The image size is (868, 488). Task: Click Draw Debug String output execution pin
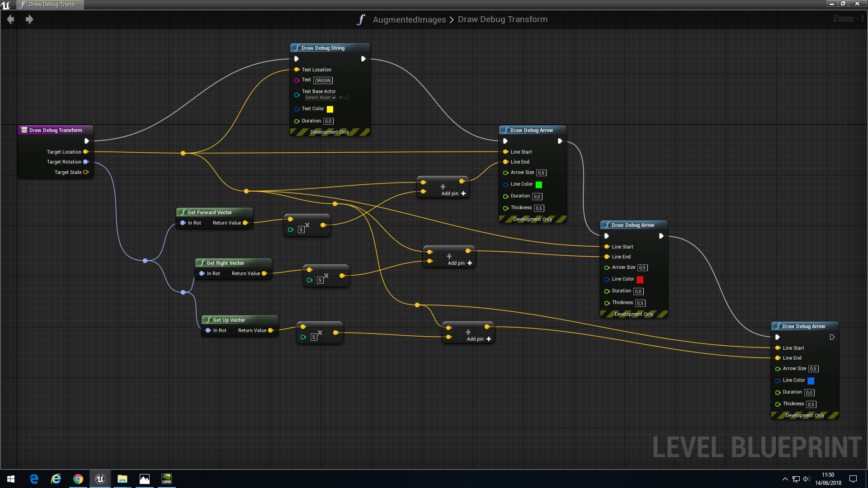pos(363,59)
